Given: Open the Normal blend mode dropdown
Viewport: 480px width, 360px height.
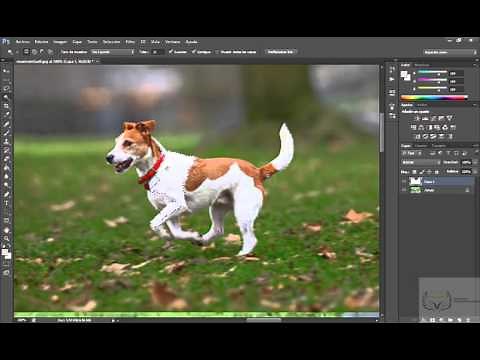Looking at the screenshot, I should tap(421, 162).
